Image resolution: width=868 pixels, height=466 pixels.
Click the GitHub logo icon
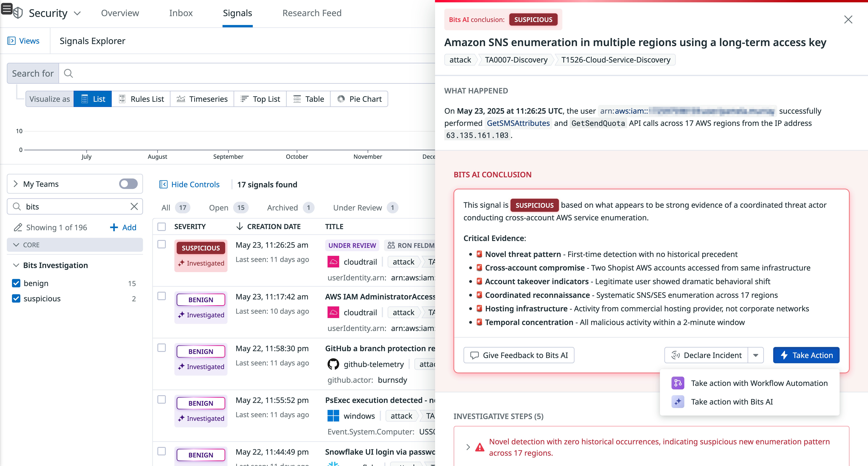click(333, 364)
